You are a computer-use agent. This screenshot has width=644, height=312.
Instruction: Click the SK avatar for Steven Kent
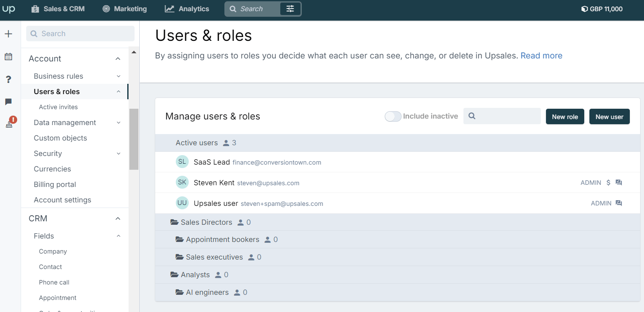[182, 182]
